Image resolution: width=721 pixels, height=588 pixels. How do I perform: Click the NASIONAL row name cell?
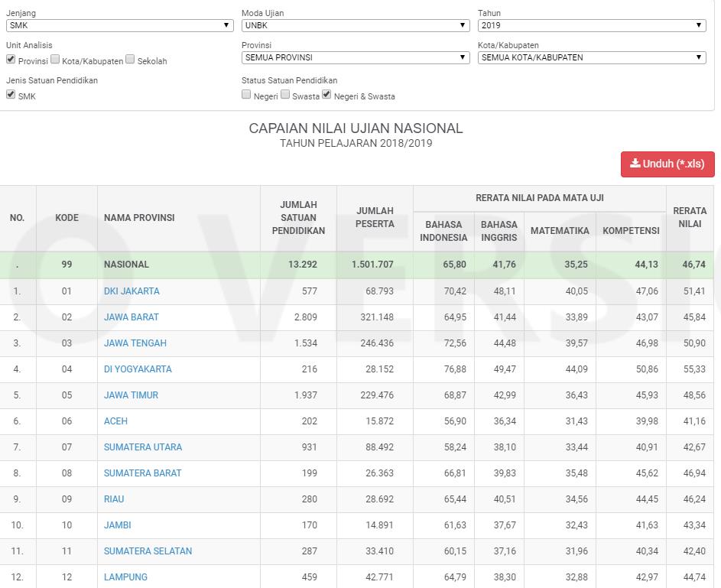click(x=179, y=265)
